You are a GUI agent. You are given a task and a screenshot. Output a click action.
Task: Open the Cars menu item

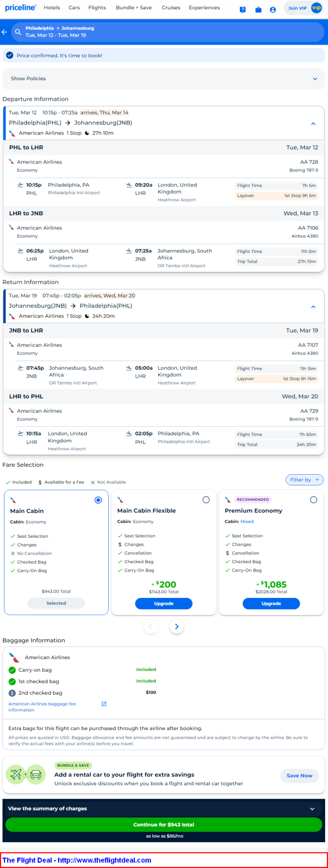coord(74,8)
